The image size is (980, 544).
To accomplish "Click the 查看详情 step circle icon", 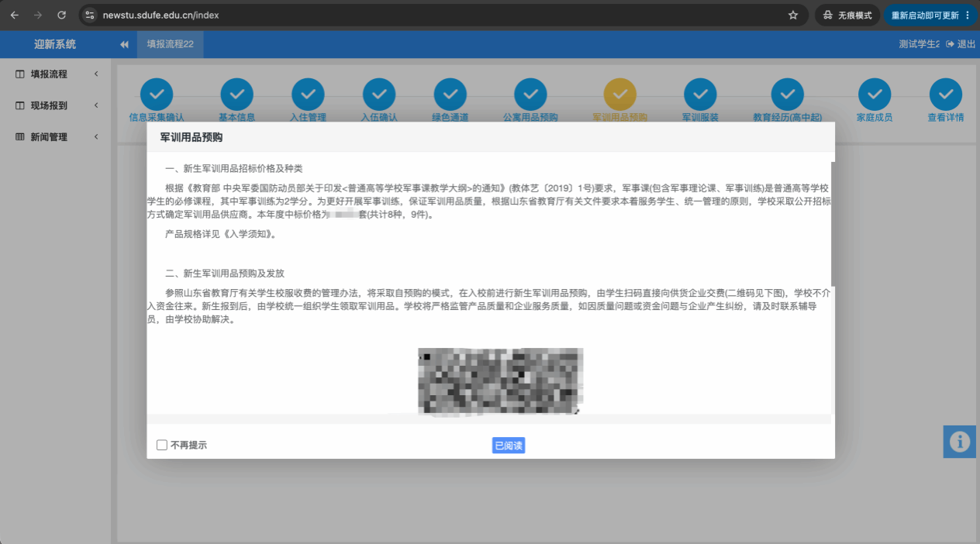I will (x=946, y=95).
